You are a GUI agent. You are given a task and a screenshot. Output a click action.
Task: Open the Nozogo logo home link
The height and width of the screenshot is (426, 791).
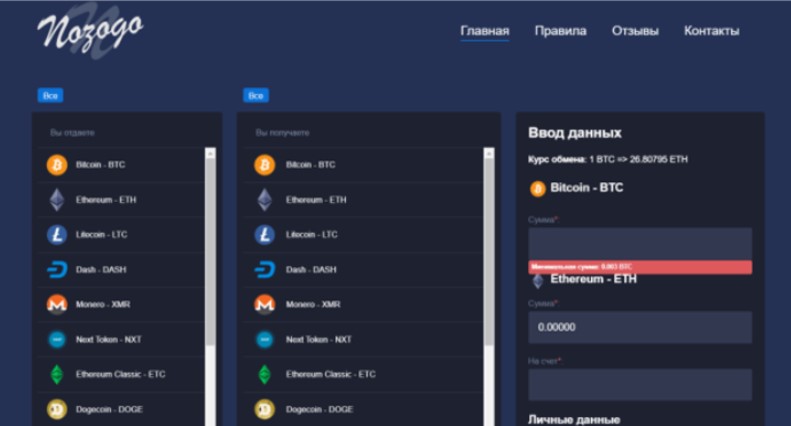pyautogui.click(x=90, y=30)
